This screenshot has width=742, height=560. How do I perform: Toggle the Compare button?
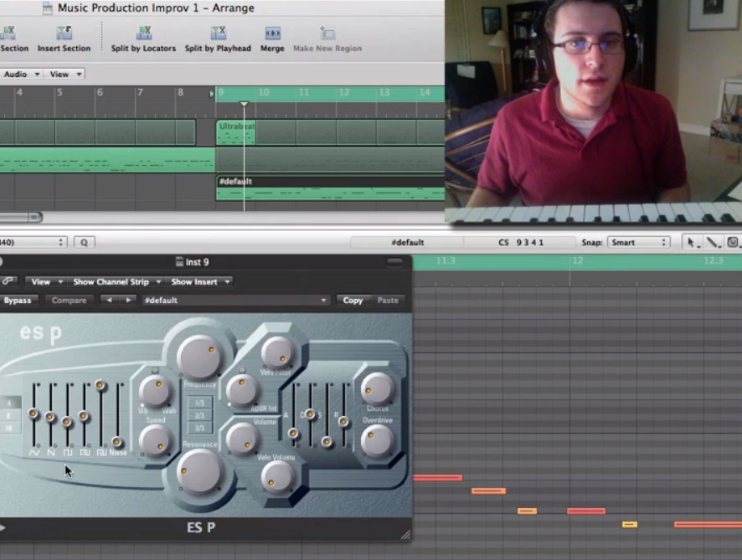(x=69, y=301)
